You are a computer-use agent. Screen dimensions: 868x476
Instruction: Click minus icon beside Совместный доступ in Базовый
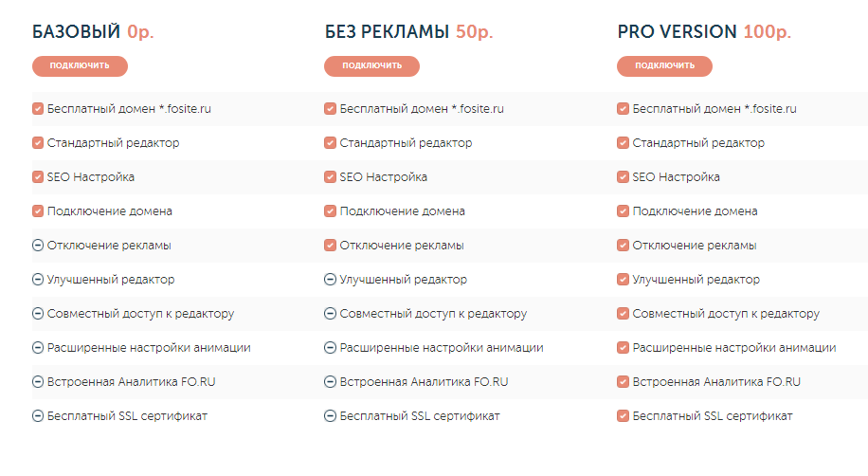[38, 314]
